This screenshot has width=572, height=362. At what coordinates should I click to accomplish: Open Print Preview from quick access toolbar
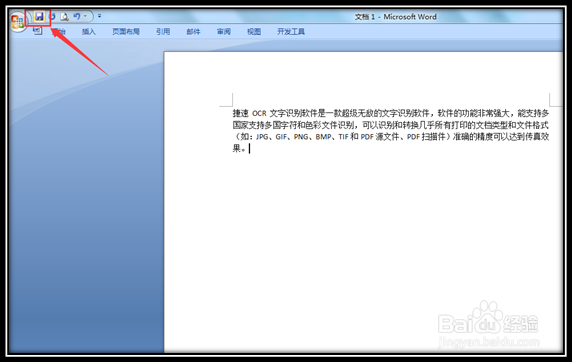click(65, 17)
